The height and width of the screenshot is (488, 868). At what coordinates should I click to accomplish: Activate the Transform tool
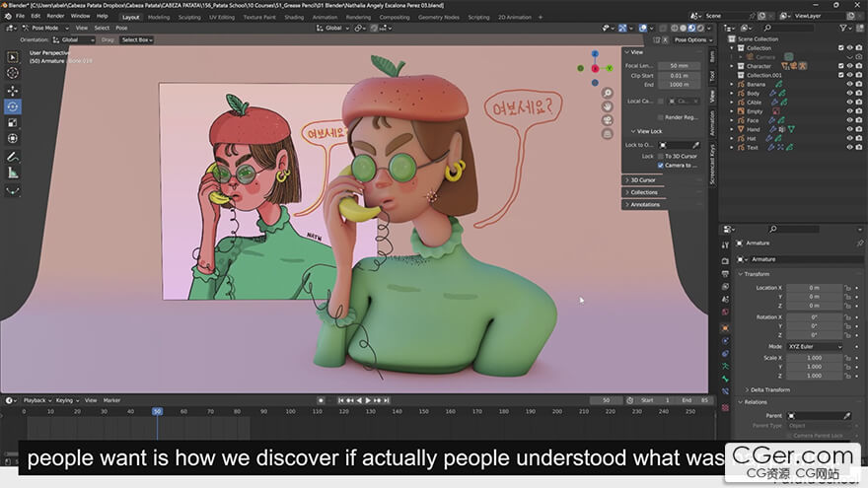[x=12, y=138]
